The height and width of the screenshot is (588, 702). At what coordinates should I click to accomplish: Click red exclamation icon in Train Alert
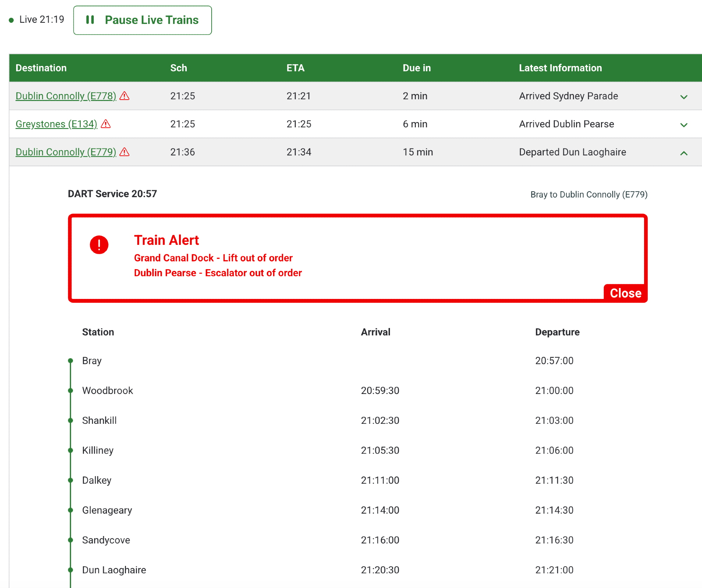99,245
